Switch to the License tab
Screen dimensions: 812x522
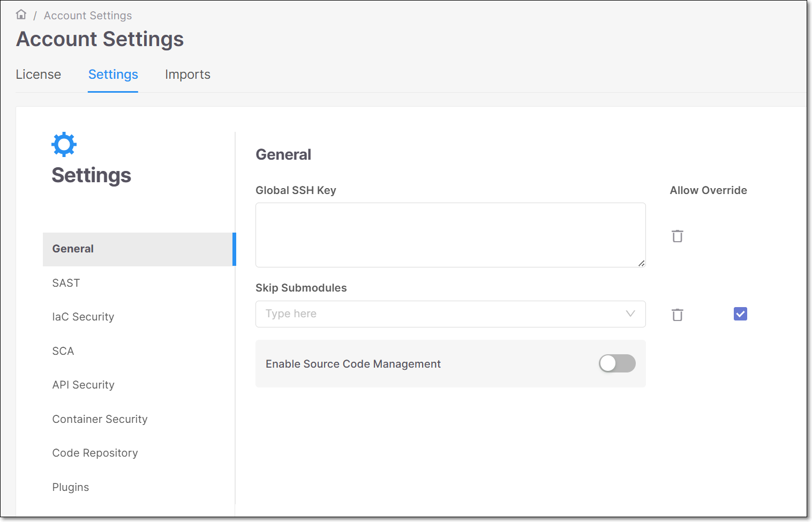click(x=39, y=74)
